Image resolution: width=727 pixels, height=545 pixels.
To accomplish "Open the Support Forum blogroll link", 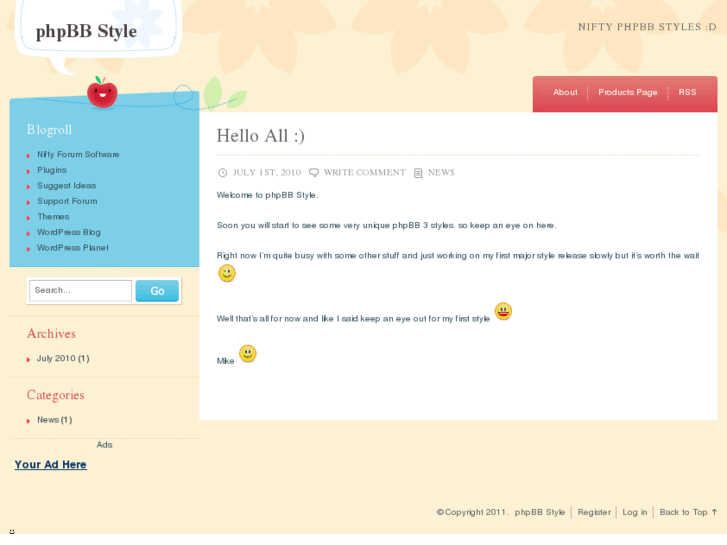I will click(x=67, y=201).
